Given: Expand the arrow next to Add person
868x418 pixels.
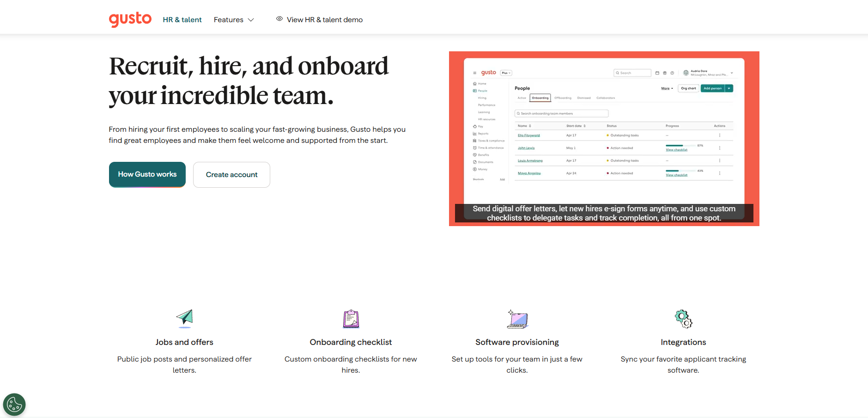Looking at the screenshot, I should coord(729,88).
